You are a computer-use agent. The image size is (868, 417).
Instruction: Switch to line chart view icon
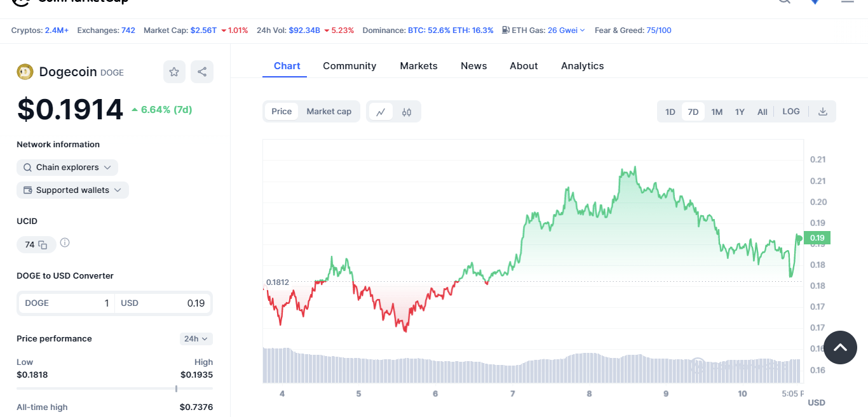point(381,112)
